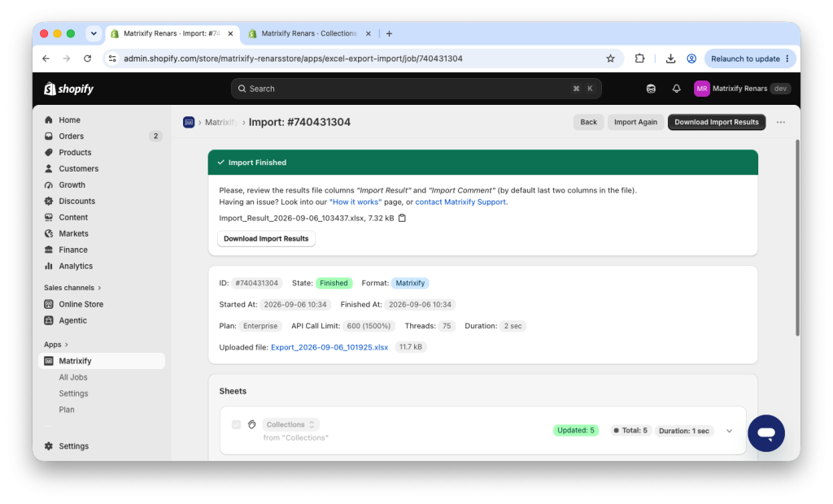Open the Sidekick assistant icon

(651, 89)
